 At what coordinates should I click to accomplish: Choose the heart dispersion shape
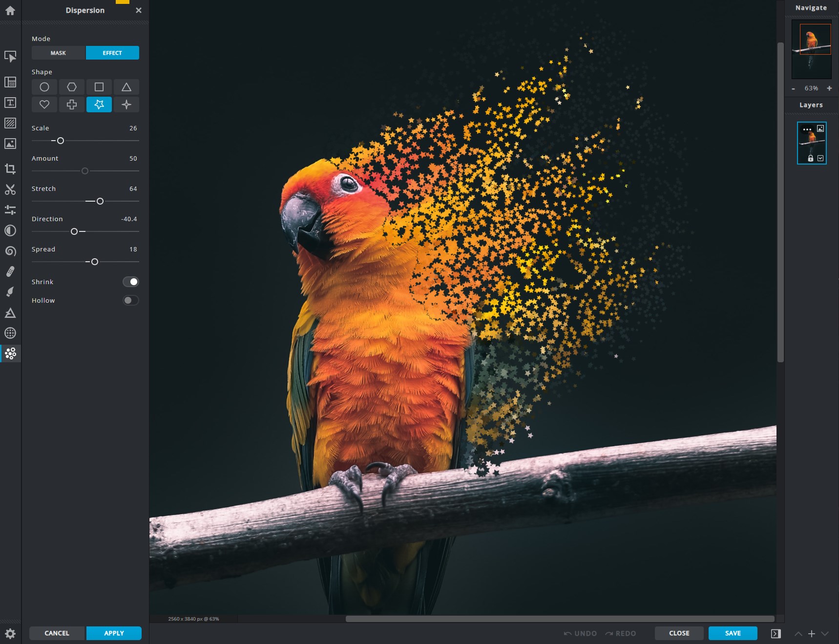point(44,104)
